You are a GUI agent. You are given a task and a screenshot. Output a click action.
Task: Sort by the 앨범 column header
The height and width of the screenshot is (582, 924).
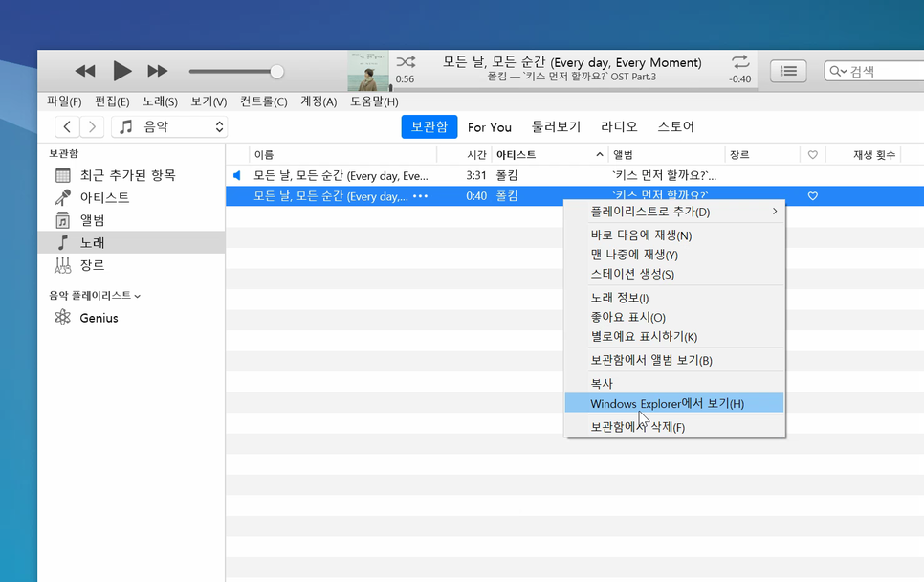[x=667, y=155]
